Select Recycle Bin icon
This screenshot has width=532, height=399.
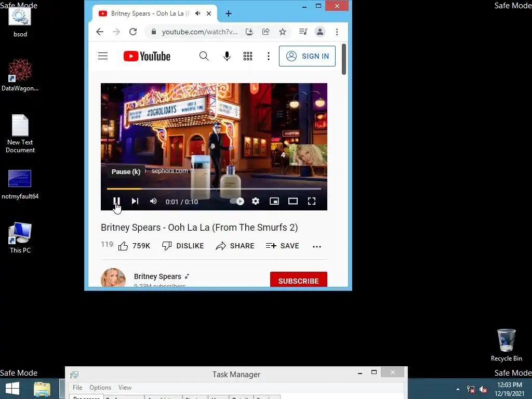pos(506,345)
